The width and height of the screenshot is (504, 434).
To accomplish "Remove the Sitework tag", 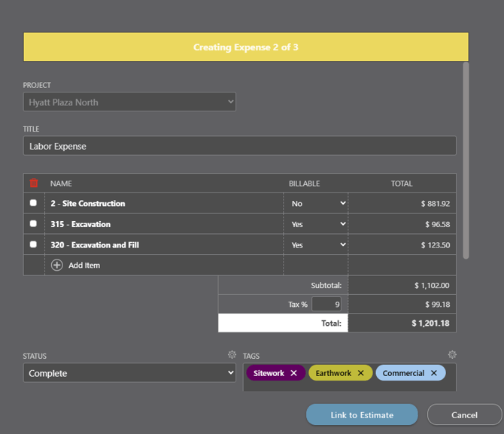I will (294, 373).
